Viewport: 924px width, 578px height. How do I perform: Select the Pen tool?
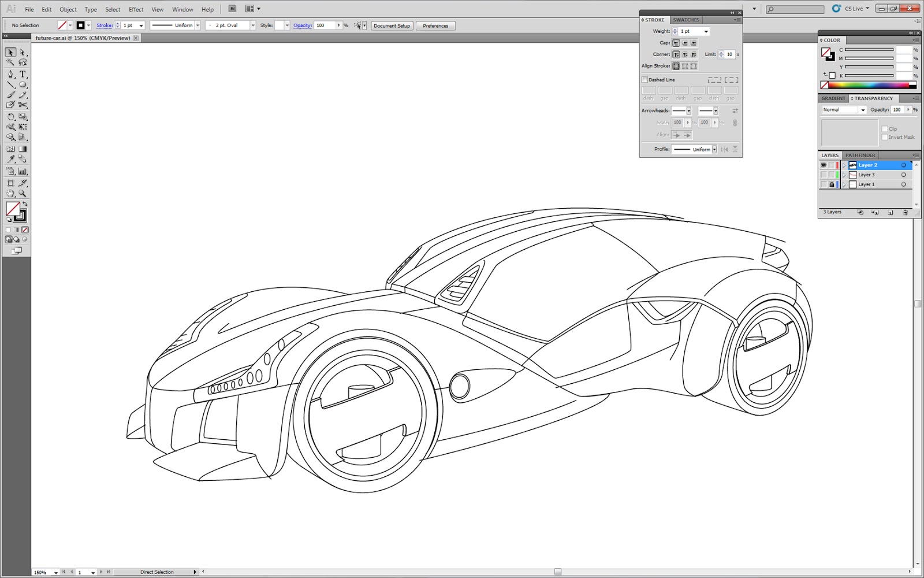(x=10, y=74)
